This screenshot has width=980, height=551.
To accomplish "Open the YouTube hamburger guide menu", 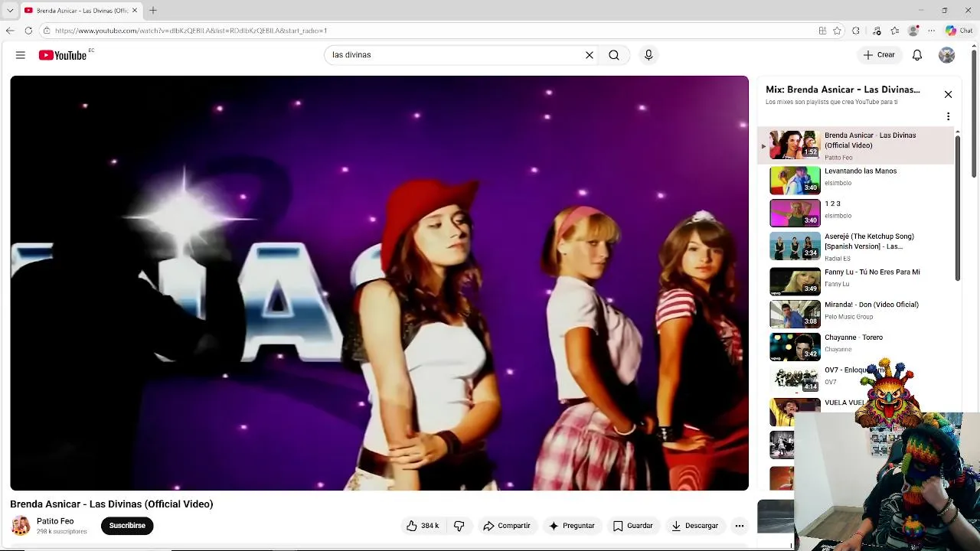I will click(21, 55).
